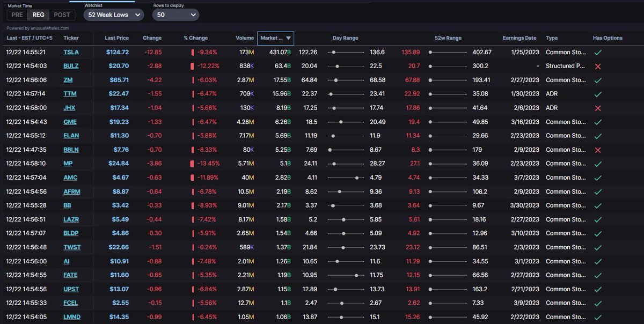
Task: Open the BULZ ticker link
Action: tap(71, 66)
